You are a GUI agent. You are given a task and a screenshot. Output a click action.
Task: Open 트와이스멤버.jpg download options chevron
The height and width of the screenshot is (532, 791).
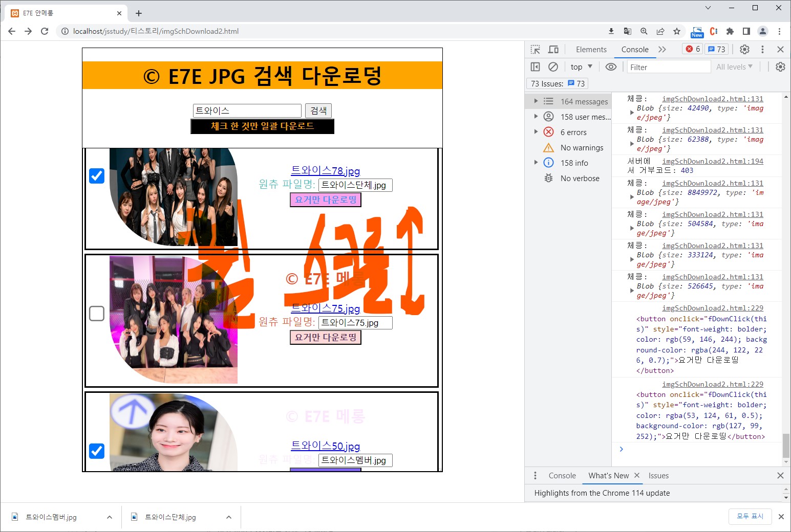tap(110, 517)
